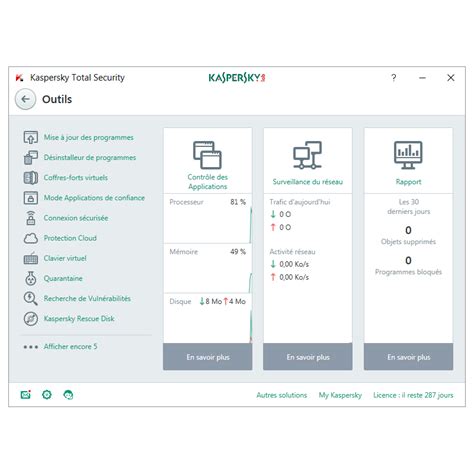Click the Mode Applications de confiance icon
Screen dimensions: 474x474
point(31,198)
